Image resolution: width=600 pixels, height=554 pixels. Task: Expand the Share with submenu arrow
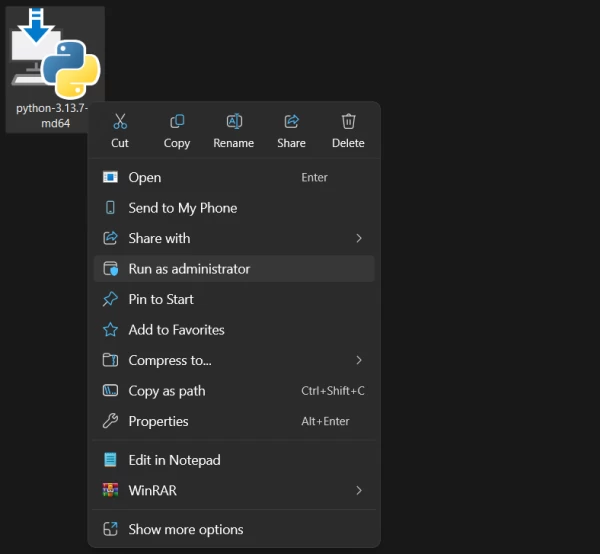[x=359, y=238]
